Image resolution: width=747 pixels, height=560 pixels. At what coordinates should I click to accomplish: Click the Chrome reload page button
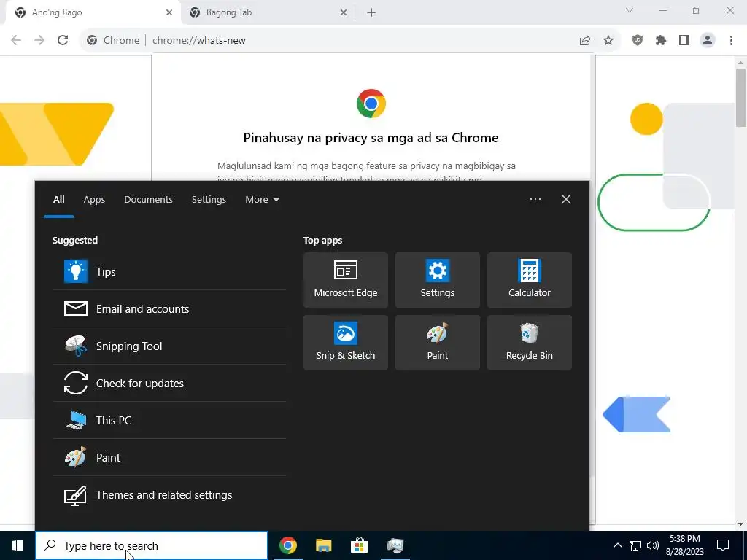pos(63,40)
